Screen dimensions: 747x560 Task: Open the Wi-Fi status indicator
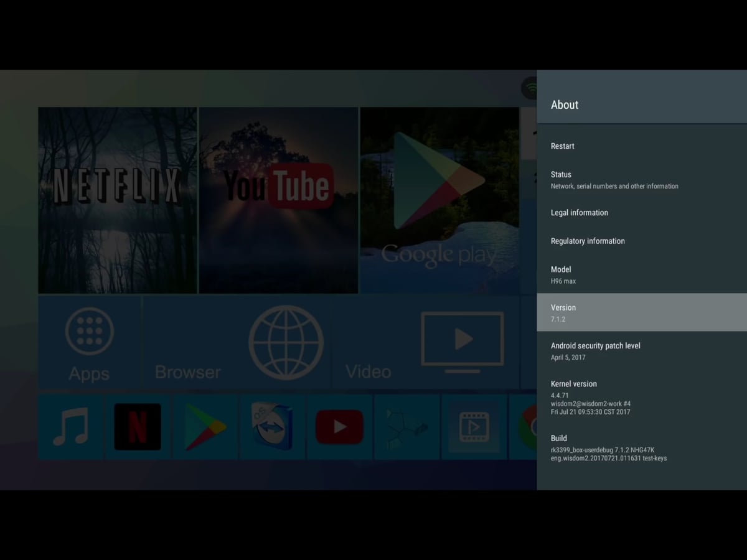[x=529, y=88]
